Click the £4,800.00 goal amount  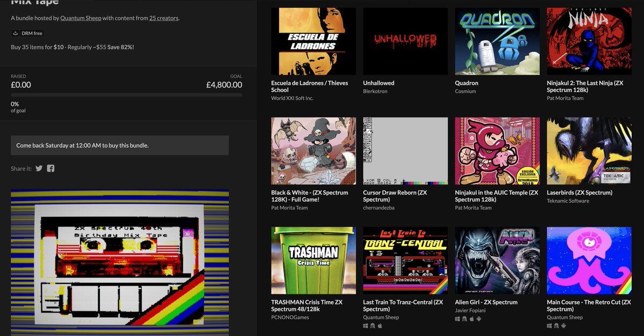224,85
